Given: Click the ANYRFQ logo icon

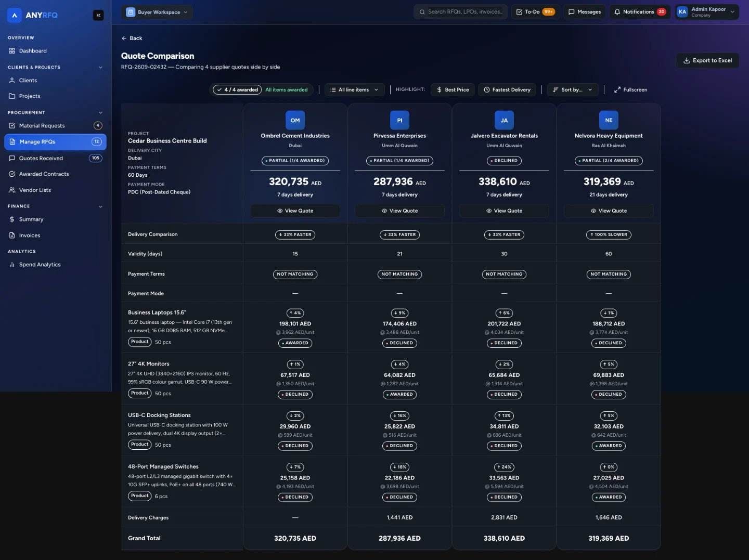Looking at the screenshot, I should coord(15,15).
